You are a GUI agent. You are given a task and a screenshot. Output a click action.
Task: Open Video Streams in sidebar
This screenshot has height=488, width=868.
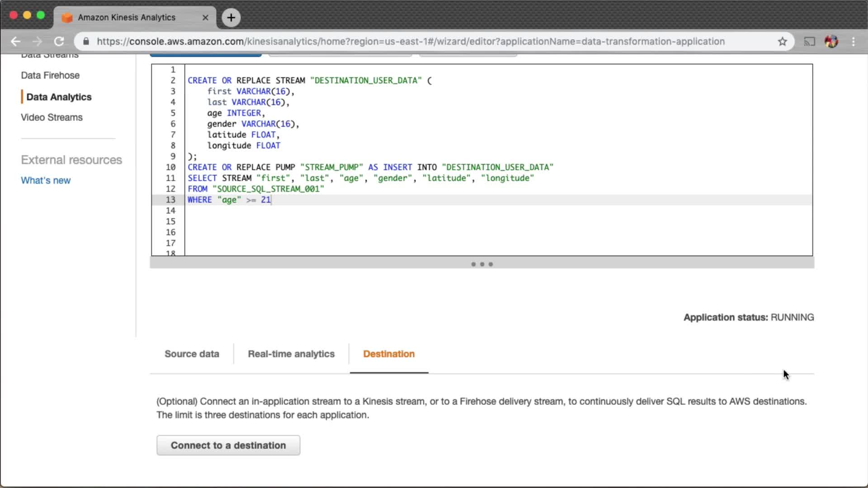[x=52, y=117]
